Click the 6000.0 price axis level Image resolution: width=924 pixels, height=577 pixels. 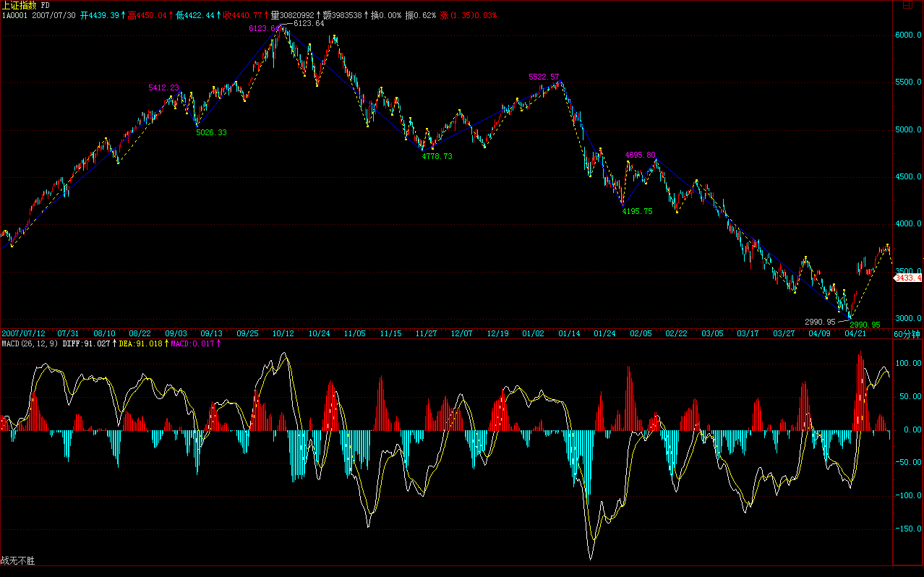(x=908, y=35)
